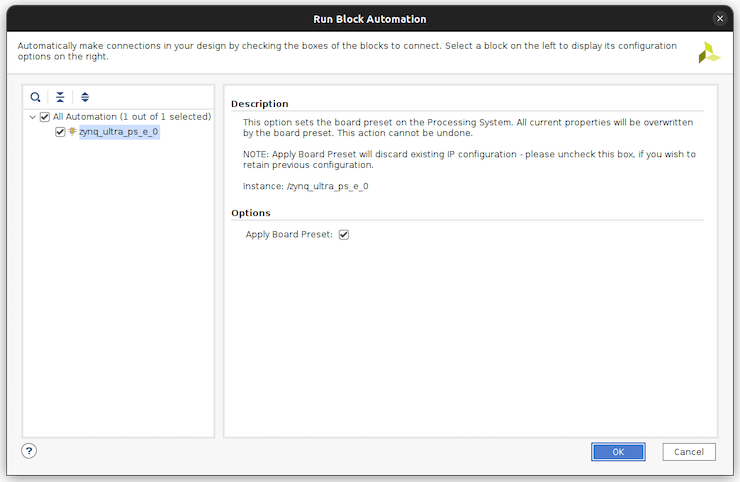Disable the Apply Board Preset checkbox
This screenshot has height=482, width=740.
(x=344, y=235)
